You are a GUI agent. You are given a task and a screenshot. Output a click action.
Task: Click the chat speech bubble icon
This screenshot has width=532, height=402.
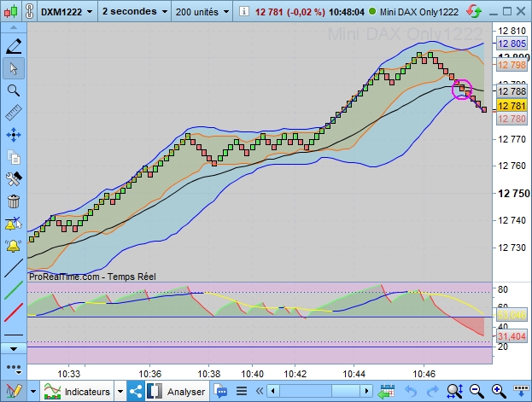220,392
